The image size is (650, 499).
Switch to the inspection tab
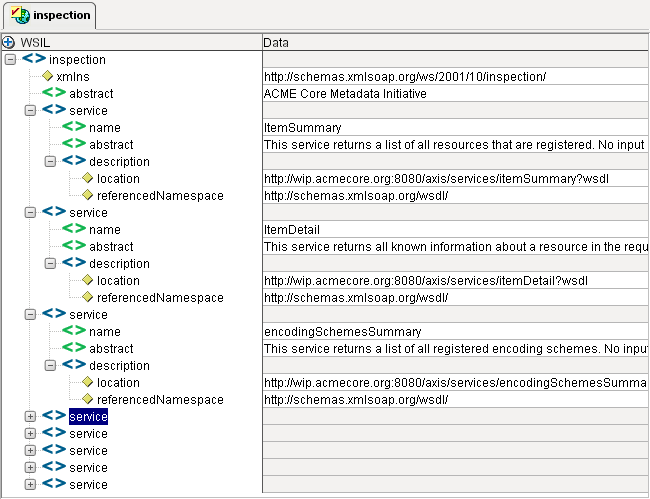click(49, 15)
